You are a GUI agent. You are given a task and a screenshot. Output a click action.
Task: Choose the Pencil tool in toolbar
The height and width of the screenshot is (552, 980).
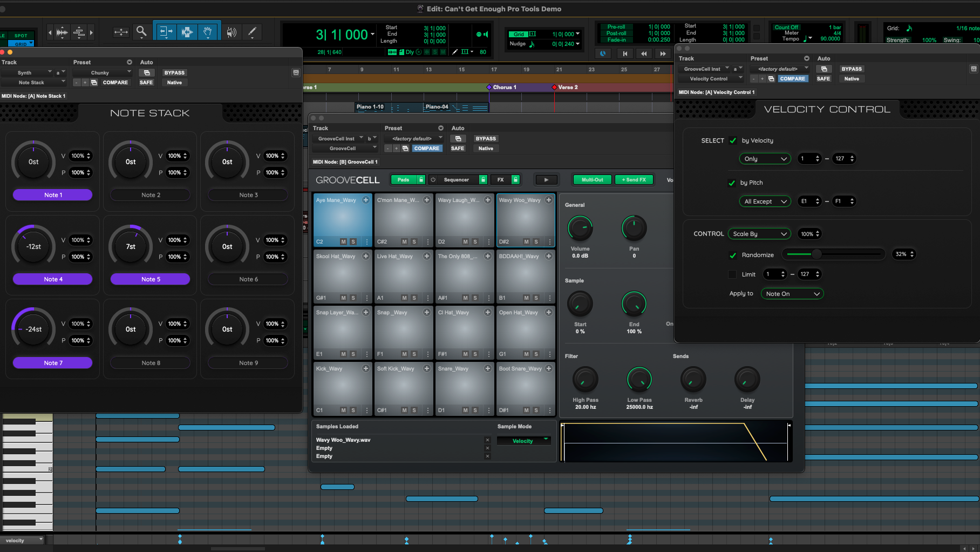252,32
